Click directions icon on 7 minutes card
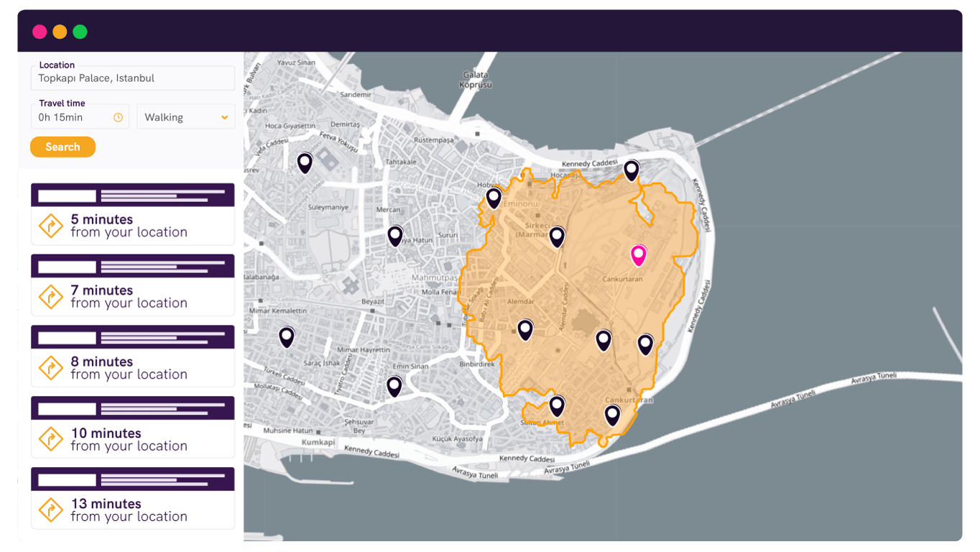The height and width of the screenshot is (552, 980). pos(51,297)
